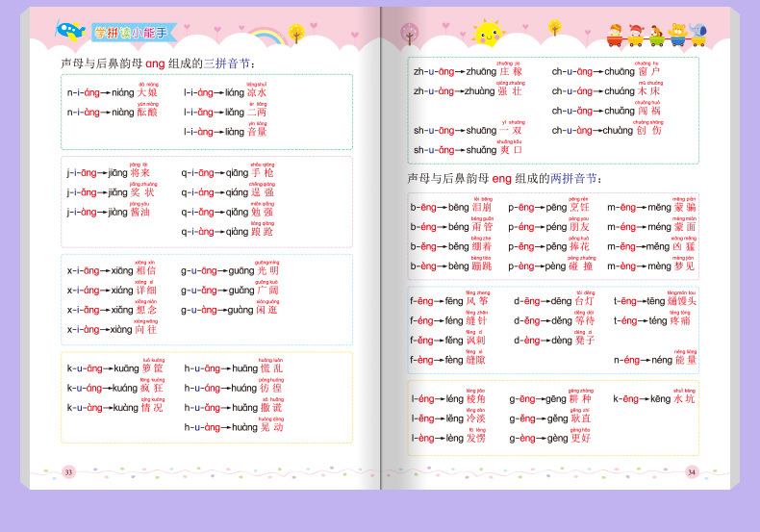Click the row h-u-àng→huàng 晃动

pyautogui.click(x=234, y=425)
